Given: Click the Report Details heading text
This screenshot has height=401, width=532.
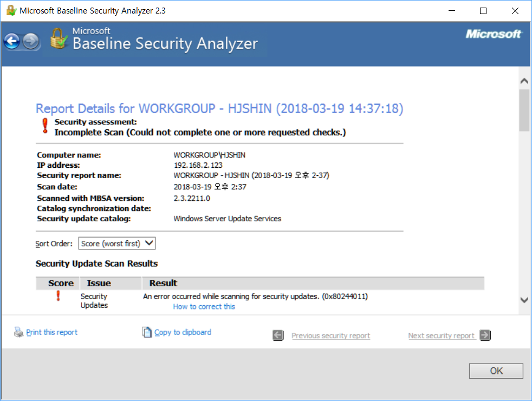Looking at the screenshot, I should point(219,108).
